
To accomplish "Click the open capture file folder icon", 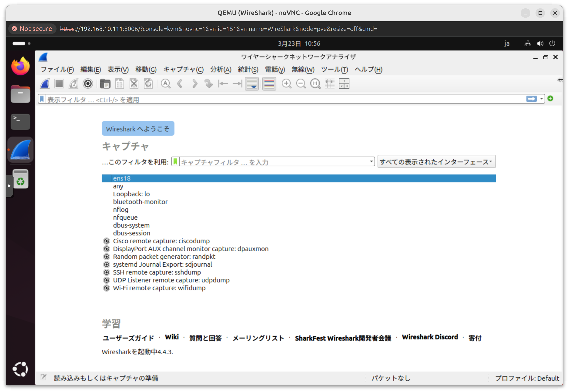I will point(105,84).
